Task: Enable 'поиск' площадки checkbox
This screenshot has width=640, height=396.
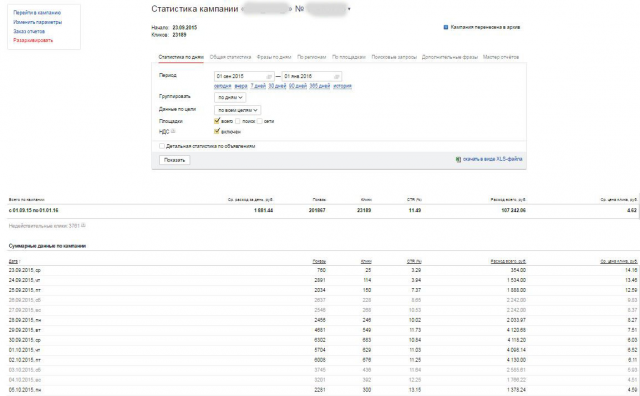Action: click(238, 121)
